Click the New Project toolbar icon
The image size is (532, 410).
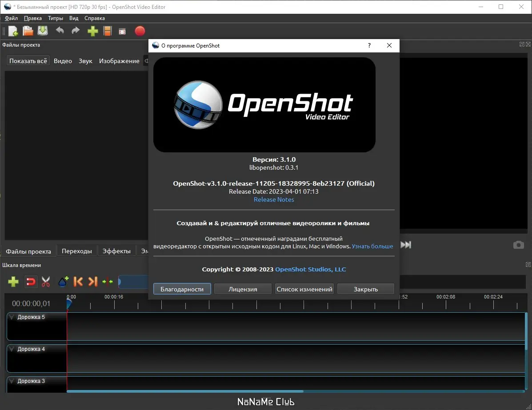tap(13, 31)
